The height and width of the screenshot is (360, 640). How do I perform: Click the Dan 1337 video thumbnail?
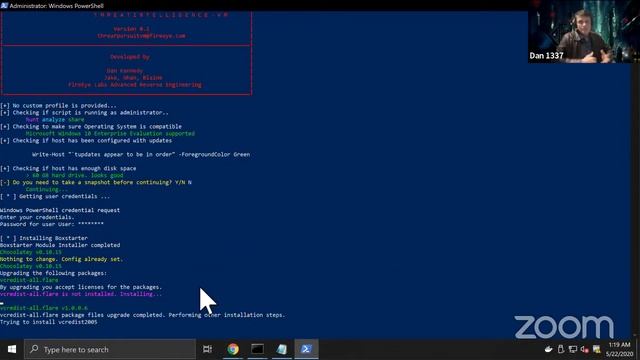584,31
